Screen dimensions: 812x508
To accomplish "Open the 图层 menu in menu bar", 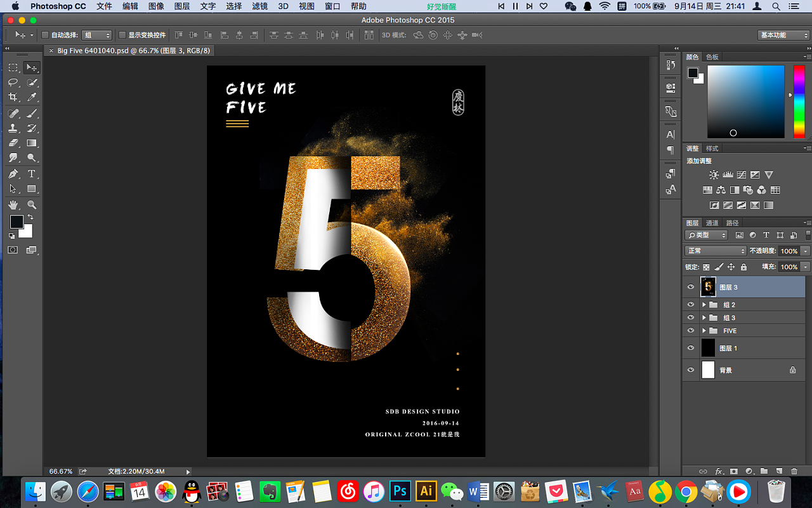I will [181, 6].
